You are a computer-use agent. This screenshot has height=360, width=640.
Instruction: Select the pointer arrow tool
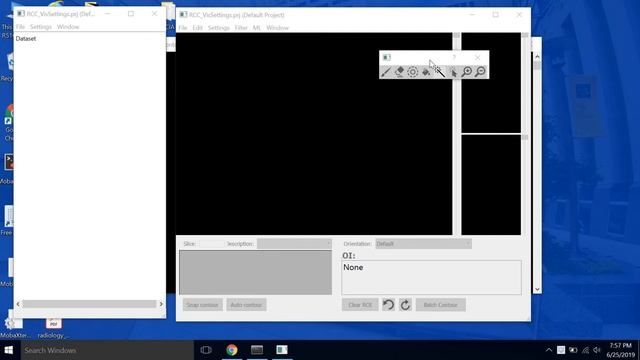tap(453, 72)
